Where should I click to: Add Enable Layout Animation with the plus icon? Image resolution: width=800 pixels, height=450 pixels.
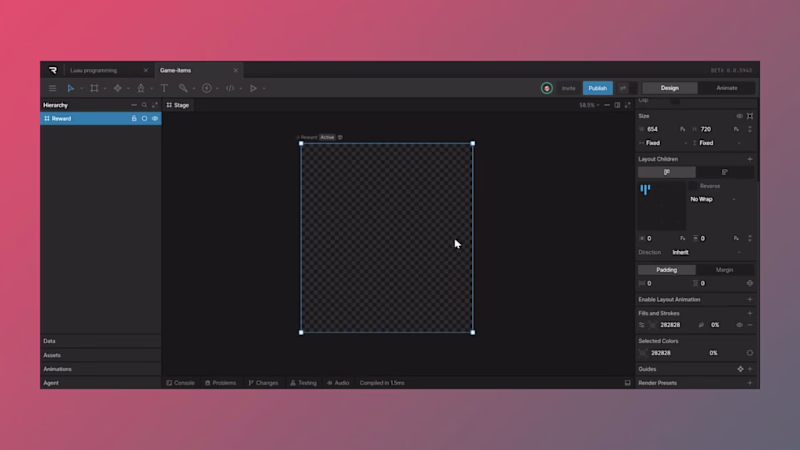click(750, 299)
